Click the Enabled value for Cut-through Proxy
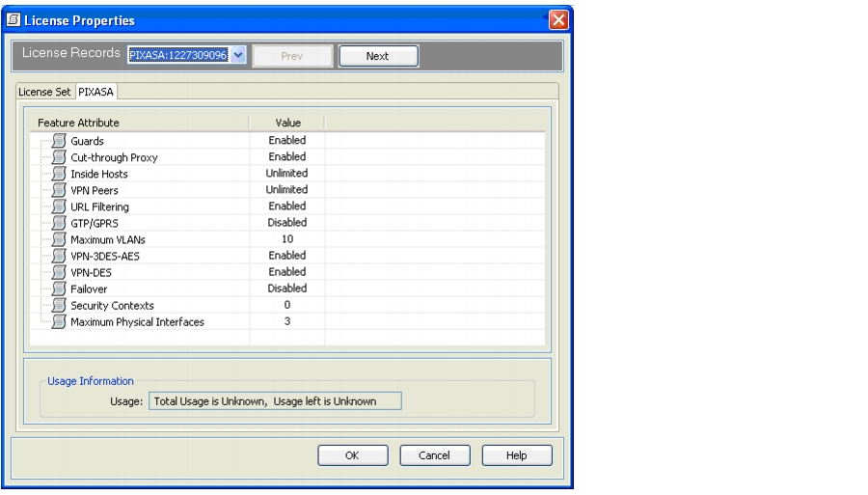This screenshot has height=495, width=868. pos(287,156)
